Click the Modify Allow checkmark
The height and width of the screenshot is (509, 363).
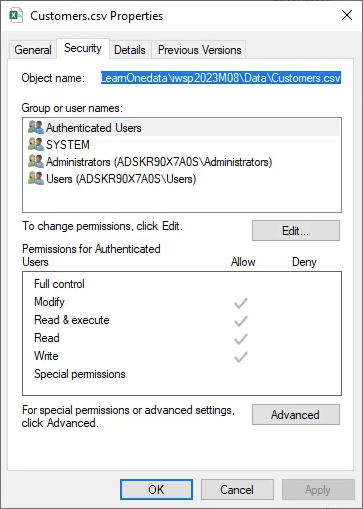coord(241,303)
